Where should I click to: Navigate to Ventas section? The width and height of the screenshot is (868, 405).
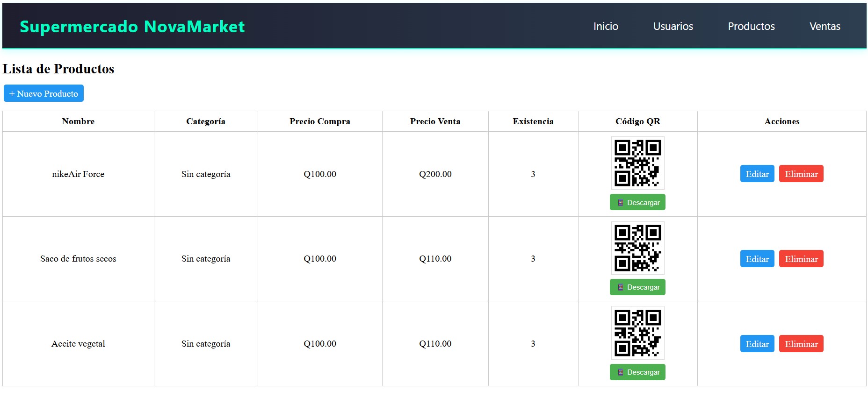[x=825, y=26]
